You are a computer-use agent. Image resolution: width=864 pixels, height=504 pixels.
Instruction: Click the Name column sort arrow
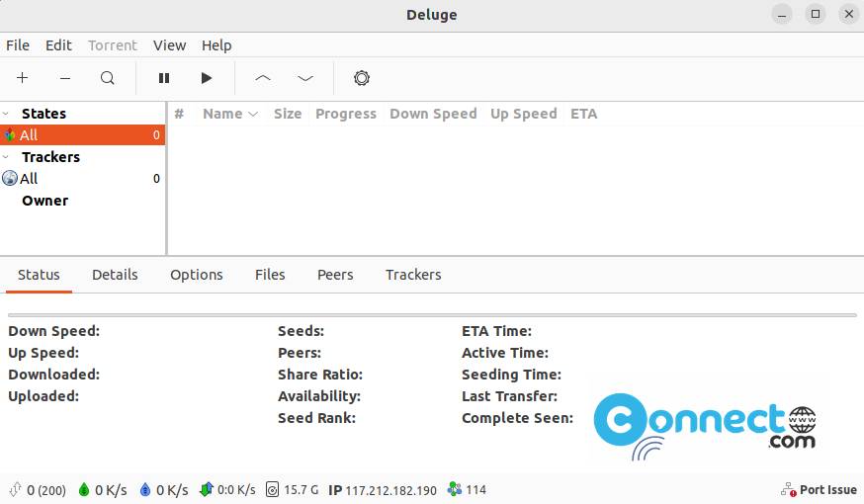pos(253,114)
